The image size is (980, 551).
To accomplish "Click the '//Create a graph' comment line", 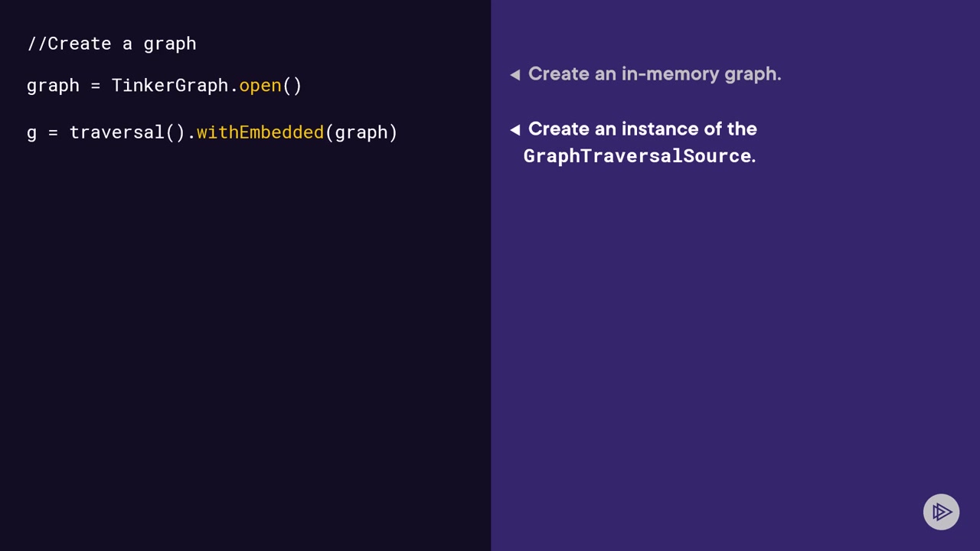I will pos(112,44).
